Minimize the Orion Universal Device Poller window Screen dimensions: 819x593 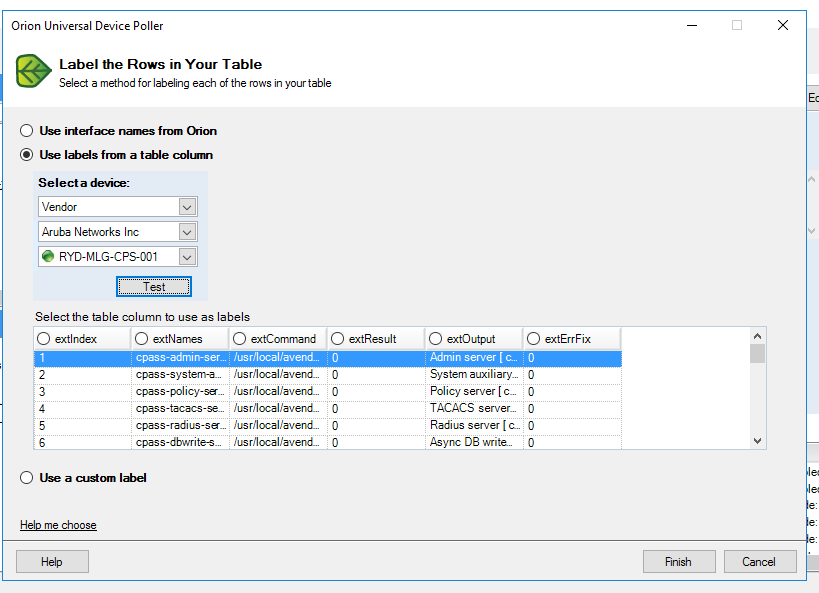(x=692, y=25)
